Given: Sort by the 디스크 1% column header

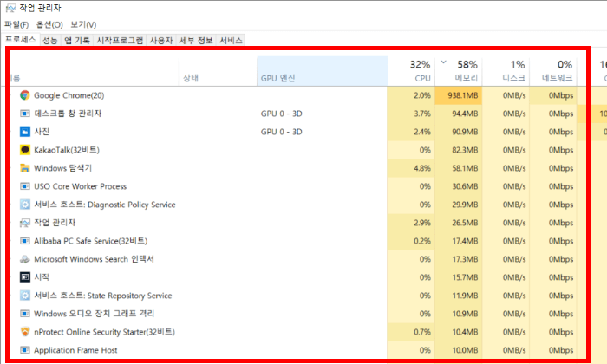Looking at the screenshot, I should [x=506, y=71].
